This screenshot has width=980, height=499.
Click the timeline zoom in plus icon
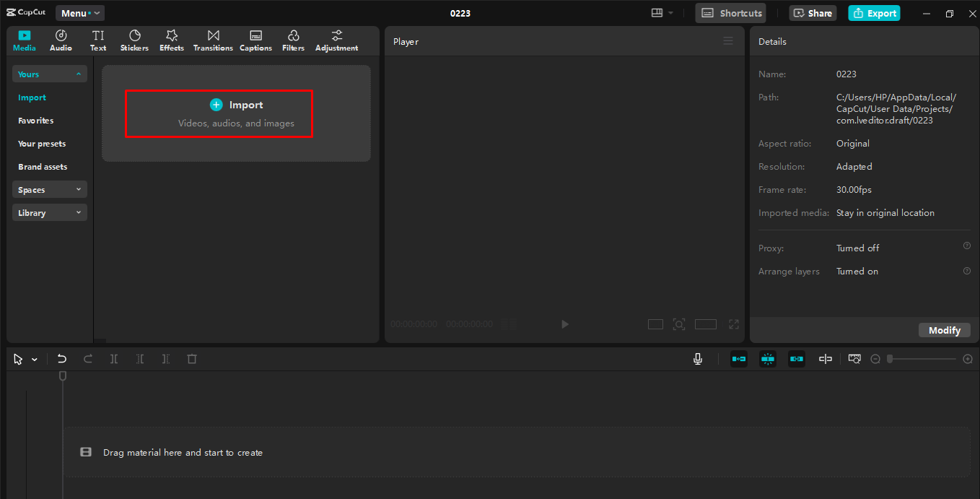(x=968, y=359)
